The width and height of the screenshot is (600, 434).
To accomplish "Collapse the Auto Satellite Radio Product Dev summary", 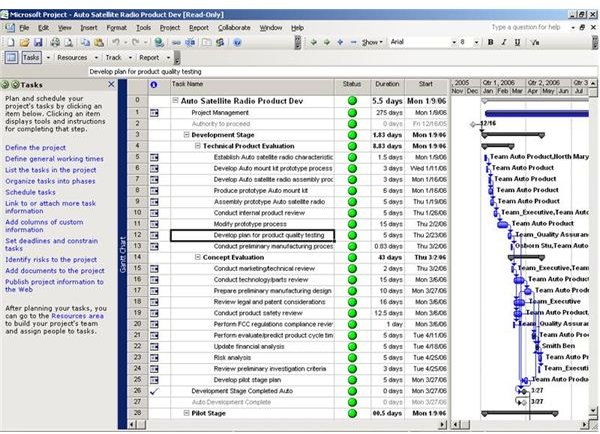I will tap(175, 101).
